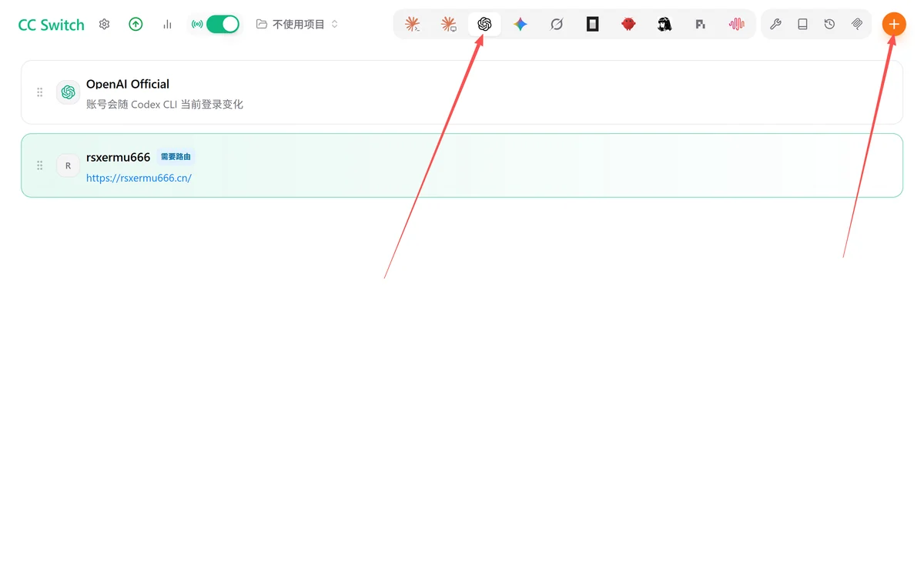Open the history clock icon
924x581 pixels.
(829, 25)
